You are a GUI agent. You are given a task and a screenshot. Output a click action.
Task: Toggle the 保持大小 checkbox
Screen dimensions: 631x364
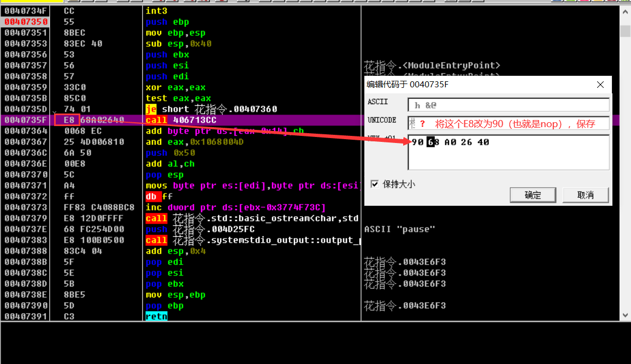375,184
